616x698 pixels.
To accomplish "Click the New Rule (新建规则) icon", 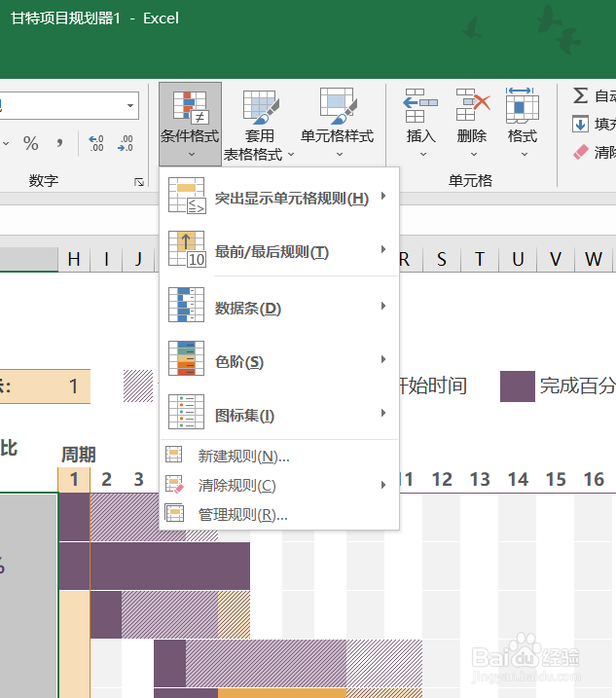I will click(x=174, y=455).
